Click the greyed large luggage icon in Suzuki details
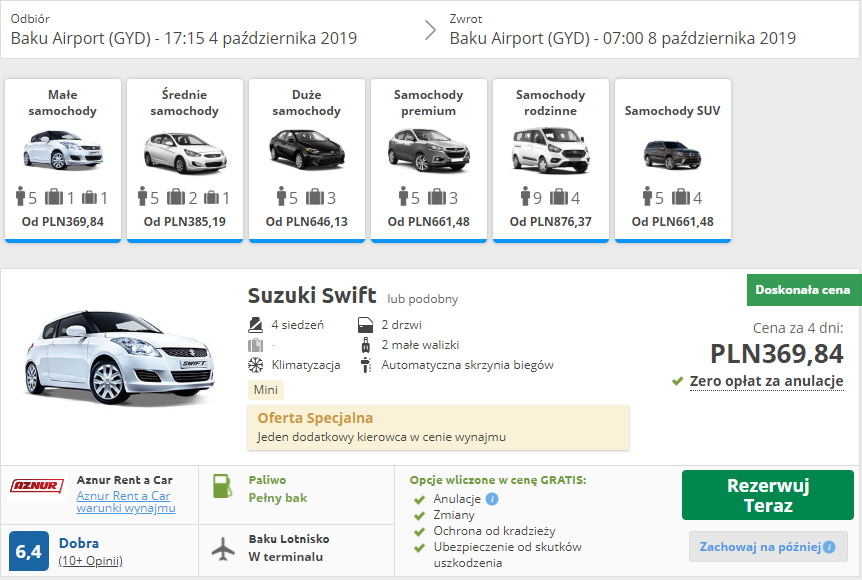Image resolution: width=862 pixels, height=580 pixels. [x=256, y=345]
